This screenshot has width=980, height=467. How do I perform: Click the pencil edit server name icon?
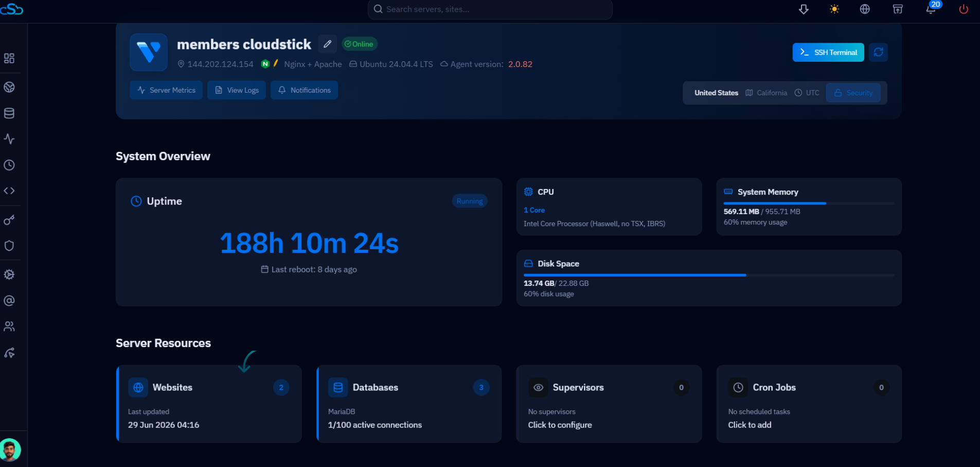[327, 44]
